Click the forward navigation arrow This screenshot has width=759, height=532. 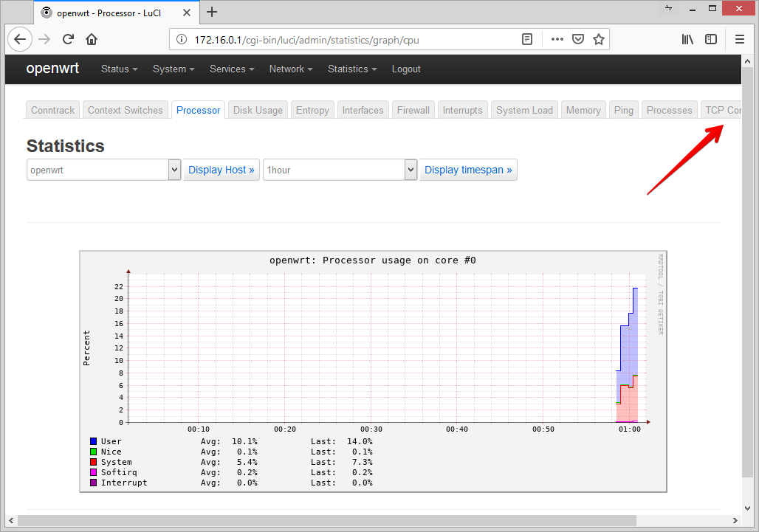pyautogui.click(x=44, y=39)
